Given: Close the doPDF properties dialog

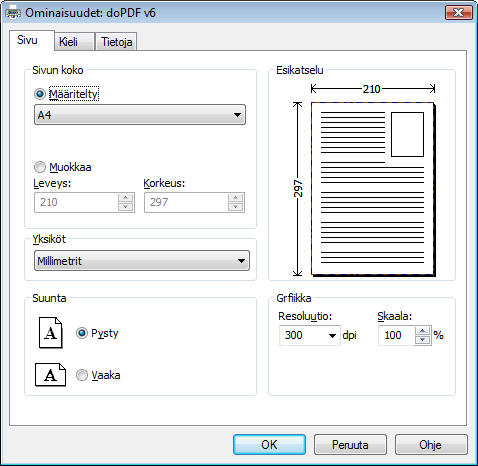Looking at the screenshot, I should pos(459,13).
